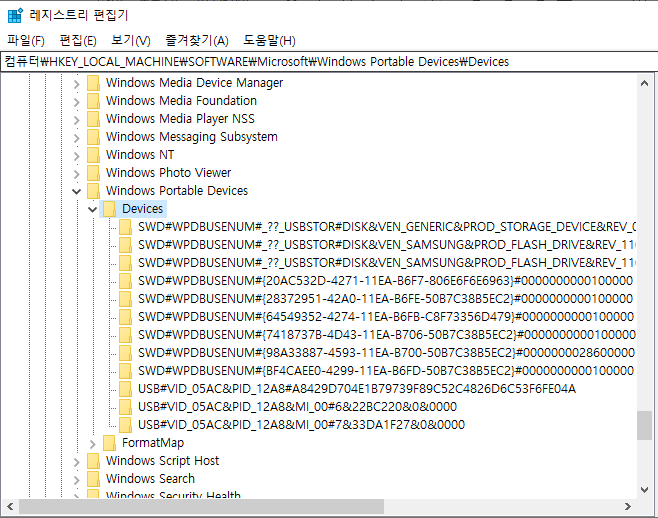Click folder icon of VEN_GENERIC STORAGE_DEVICE key

(x=125, y=227)
